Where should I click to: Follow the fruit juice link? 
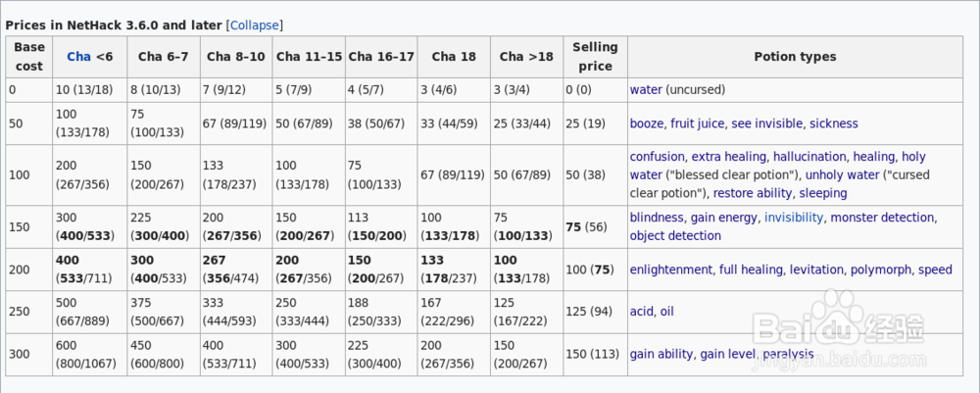[697, 123]
